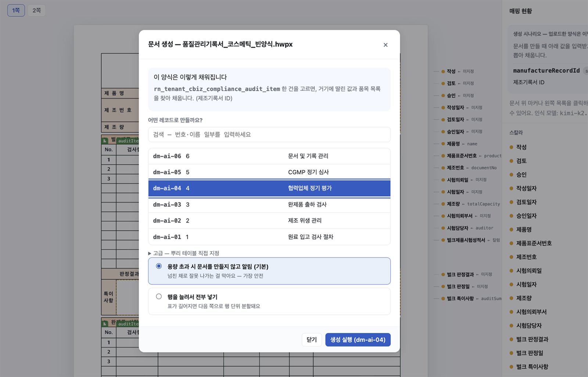The image size is (588, 377).
Task: Click the 검토 scalar item in side panel
Action: [521, 161]
